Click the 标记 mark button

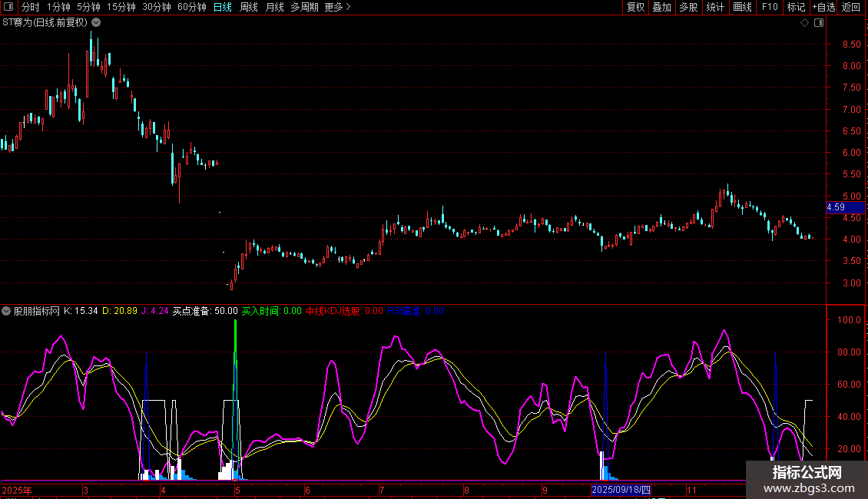(x=796, y=8)
